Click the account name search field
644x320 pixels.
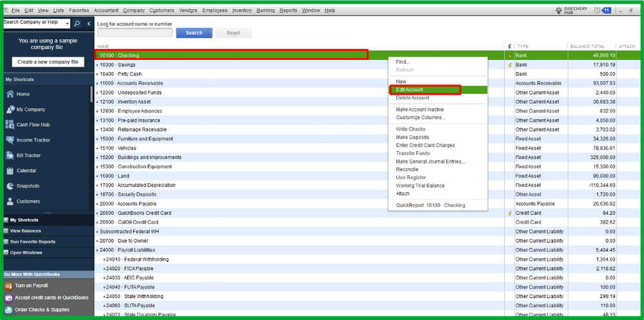click(x=135, y=33)
